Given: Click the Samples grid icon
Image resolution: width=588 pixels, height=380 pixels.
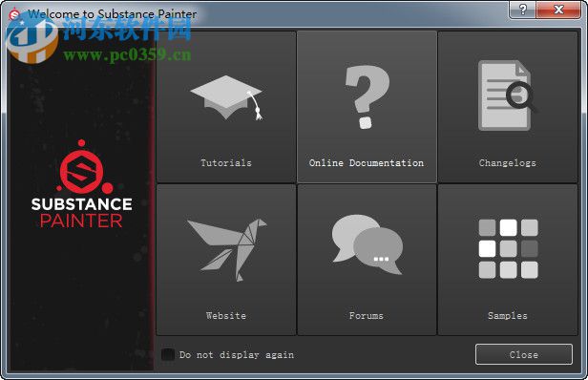Looking at the screenshot, I should 508,248.
